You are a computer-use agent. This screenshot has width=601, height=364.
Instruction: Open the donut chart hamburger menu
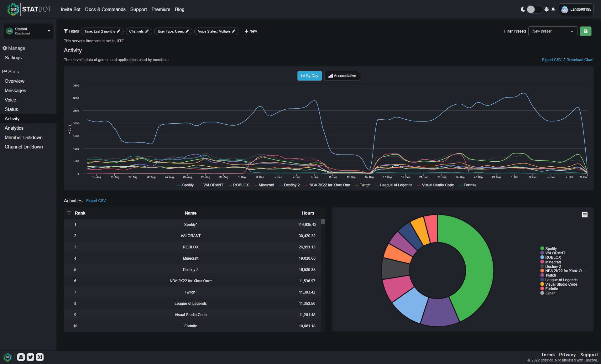point(585,215)
